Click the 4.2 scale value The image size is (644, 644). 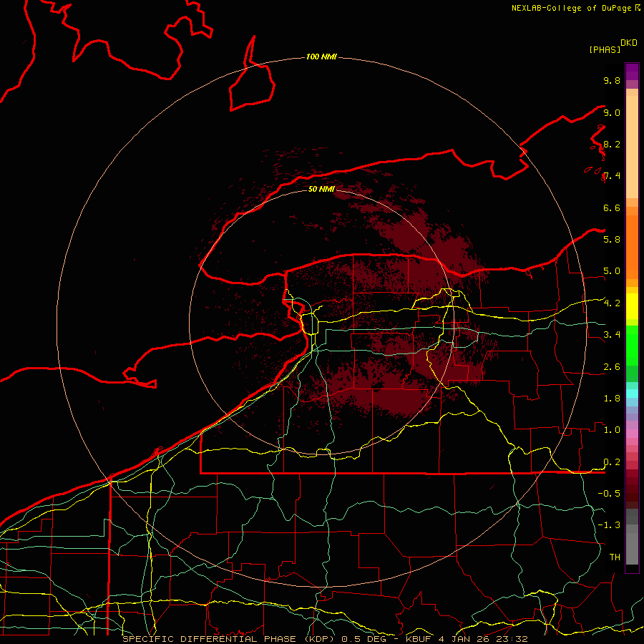tap(612, 303)
